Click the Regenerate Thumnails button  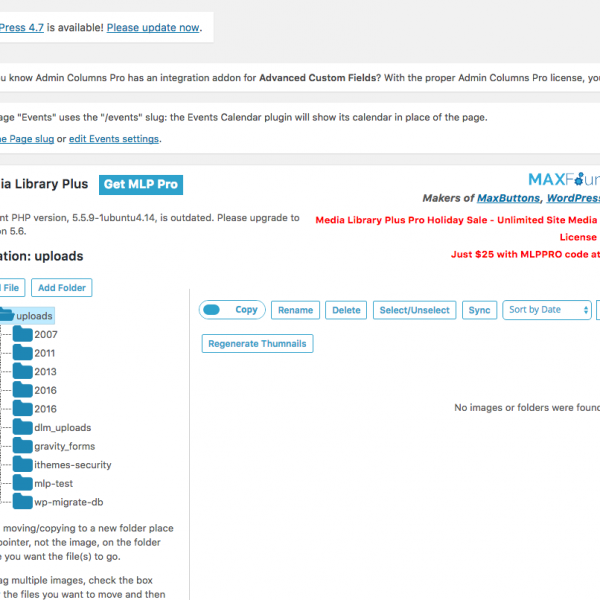[x=257, y=343]
